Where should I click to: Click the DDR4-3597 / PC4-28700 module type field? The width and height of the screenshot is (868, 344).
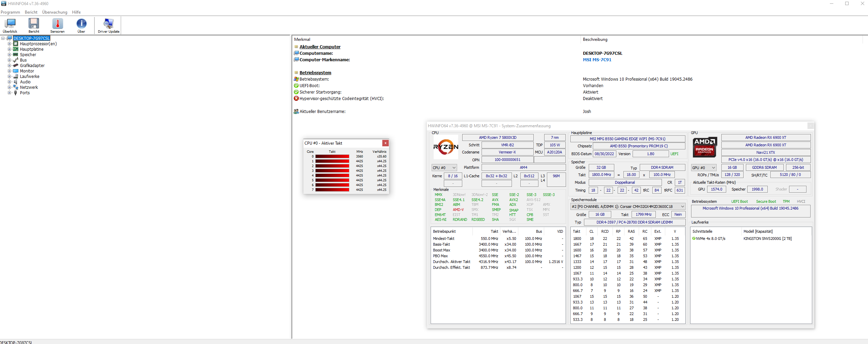(x=634, y=222)
